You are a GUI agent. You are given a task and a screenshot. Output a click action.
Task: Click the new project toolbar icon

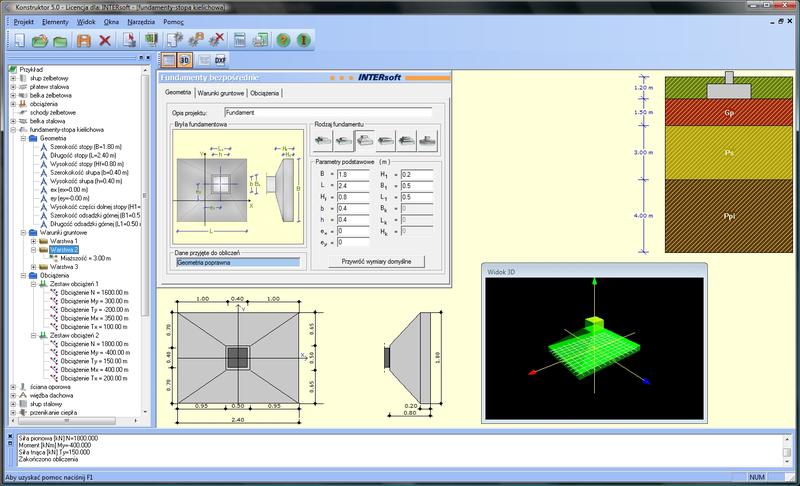[20, 41]
